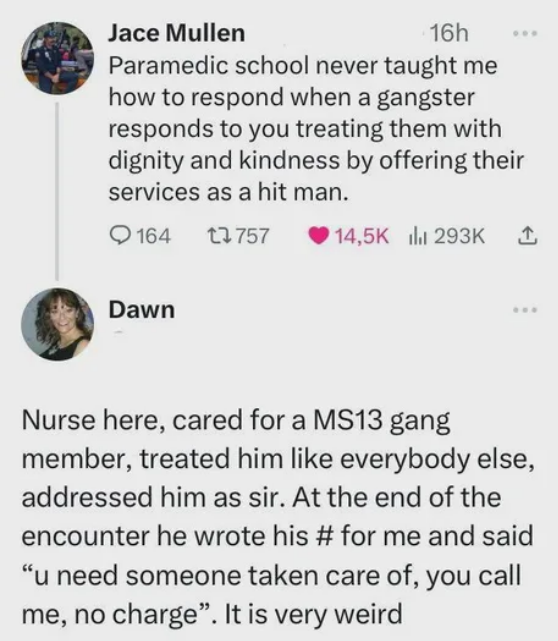Open Dawn's profile picture
Image resolution: width=558 pixels, height=641 pixels.
coord(58,325)
